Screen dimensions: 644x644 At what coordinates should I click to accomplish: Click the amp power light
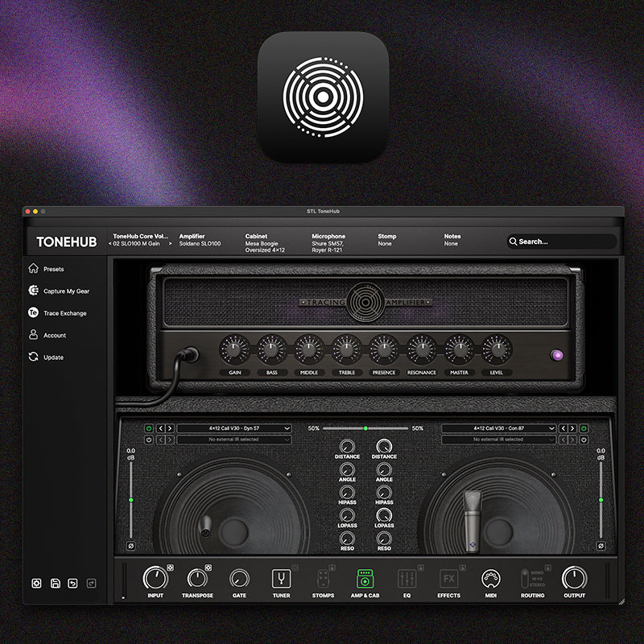(557, 355)
